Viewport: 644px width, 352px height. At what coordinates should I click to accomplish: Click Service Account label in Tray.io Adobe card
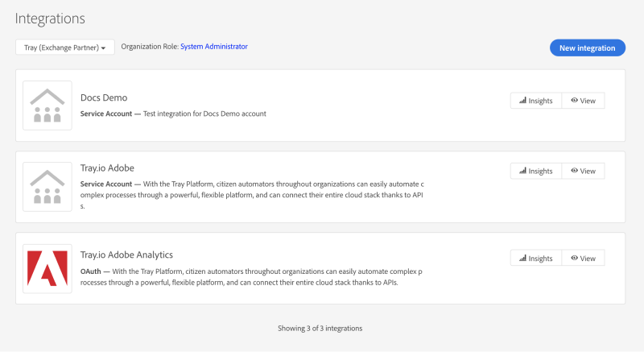[107, 184]
